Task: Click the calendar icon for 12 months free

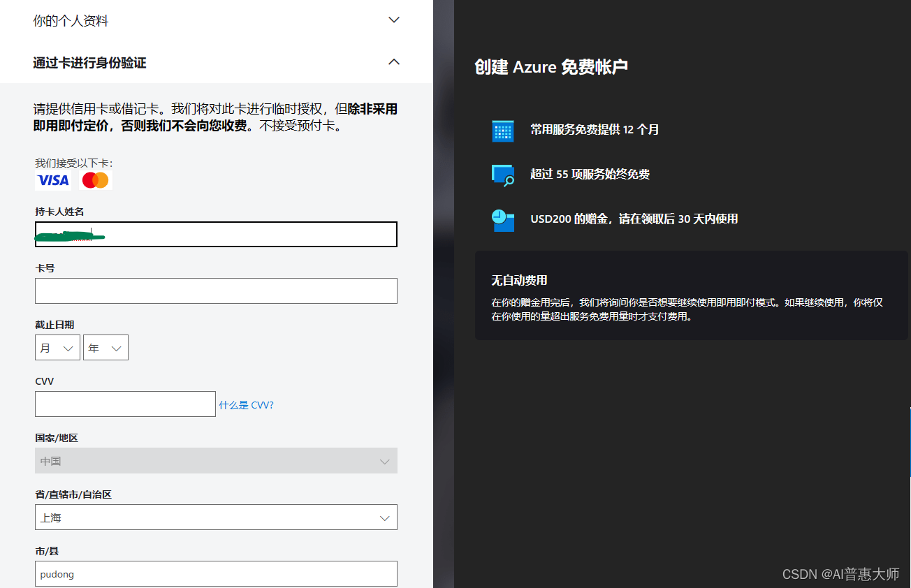Action: [503, 131]
